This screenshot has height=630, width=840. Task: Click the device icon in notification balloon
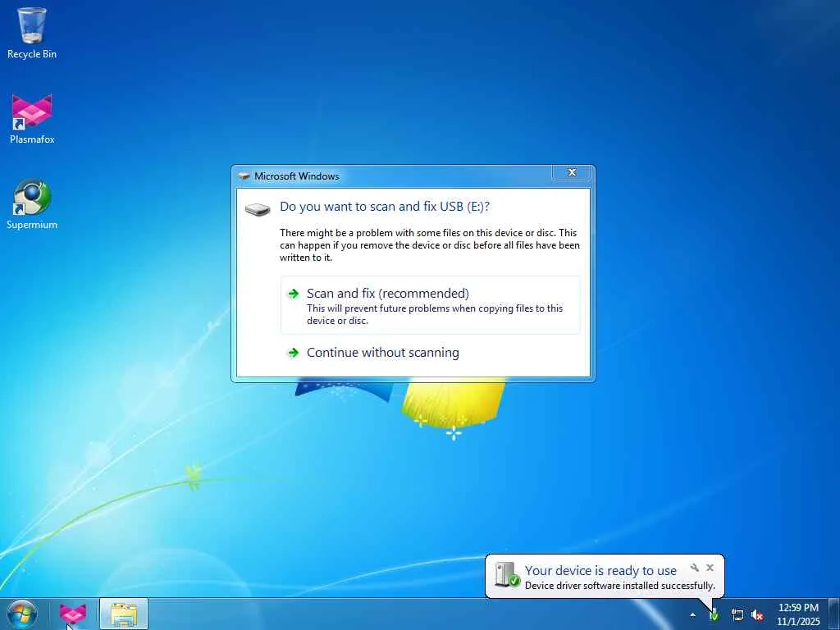(x=506, y=575)
